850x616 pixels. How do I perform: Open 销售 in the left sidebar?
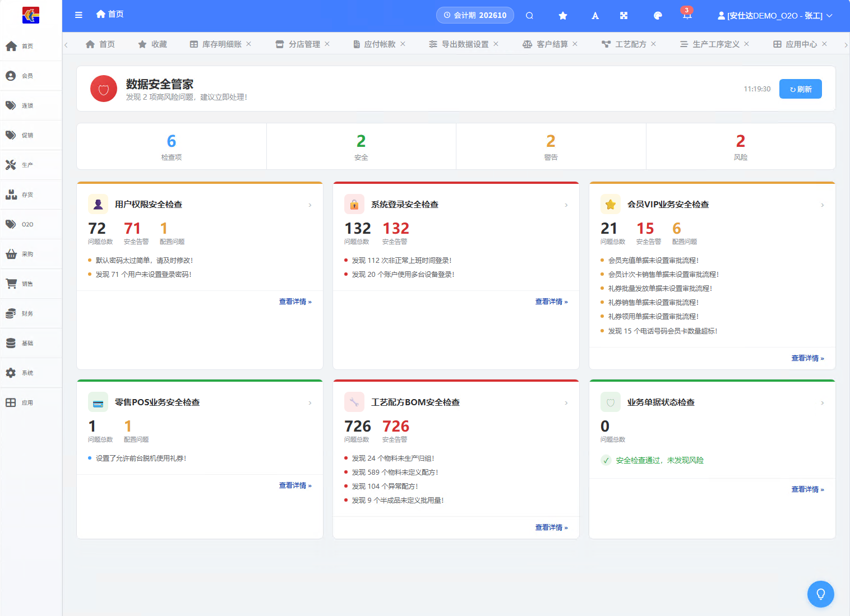31,284
